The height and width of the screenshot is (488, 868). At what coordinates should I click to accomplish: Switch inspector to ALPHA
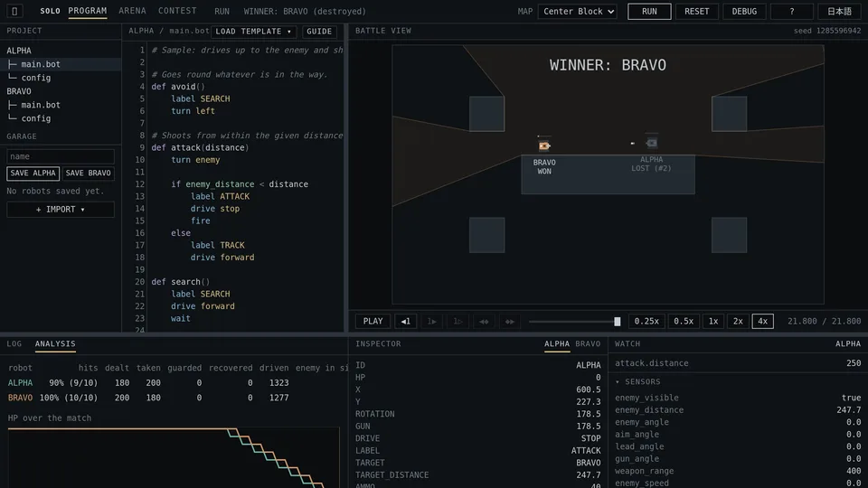click(x=556, y=343)
